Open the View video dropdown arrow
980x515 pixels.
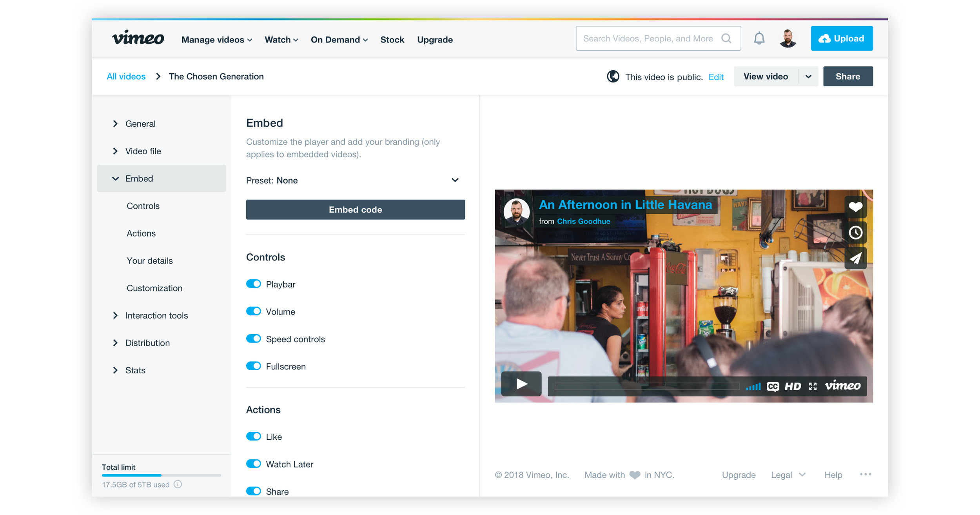pyautogui.click(x=808, y=76)
